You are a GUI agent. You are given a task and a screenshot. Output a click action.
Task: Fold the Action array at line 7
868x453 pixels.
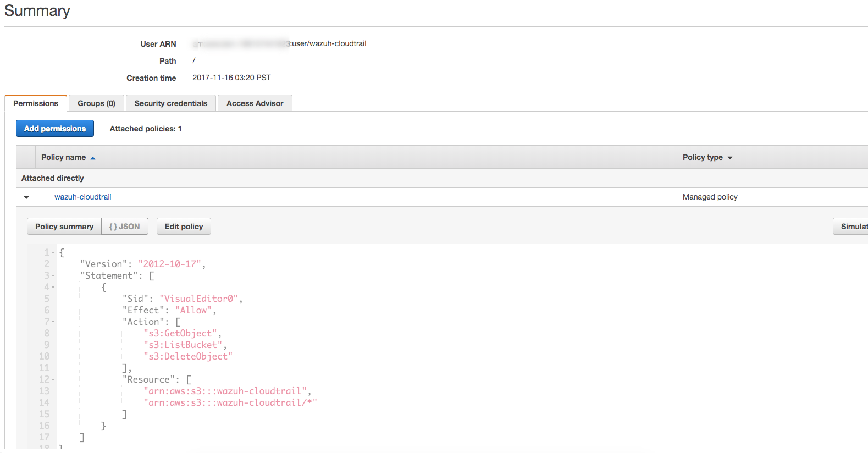pyautogui.click(x=53, y=322)
